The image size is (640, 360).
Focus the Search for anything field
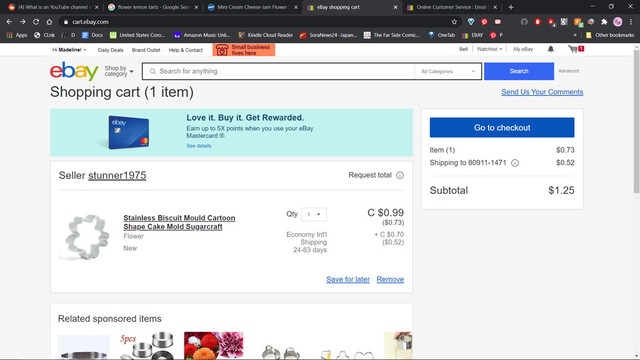tap(278, 71)
